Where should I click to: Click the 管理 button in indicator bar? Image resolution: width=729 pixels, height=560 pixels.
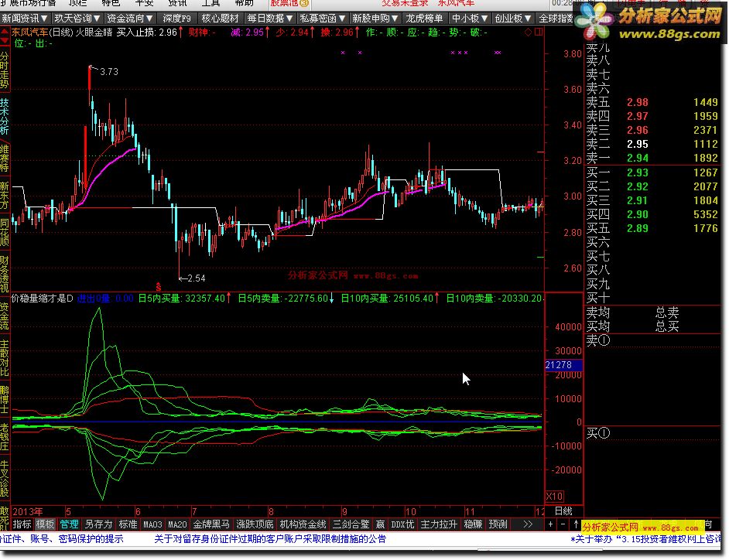point(70,524)
